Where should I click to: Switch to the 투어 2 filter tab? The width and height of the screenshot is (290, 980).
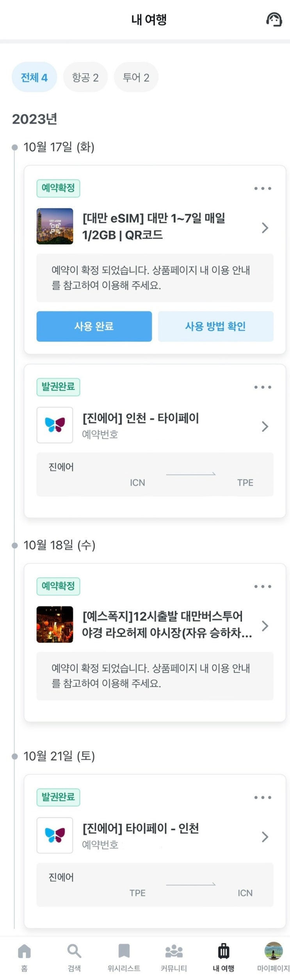tap(136, 77)
